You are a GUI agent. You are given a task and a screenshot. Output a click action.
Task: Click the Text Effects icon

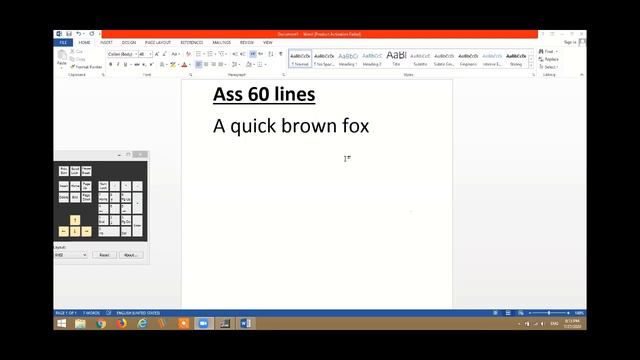point(162,64)
